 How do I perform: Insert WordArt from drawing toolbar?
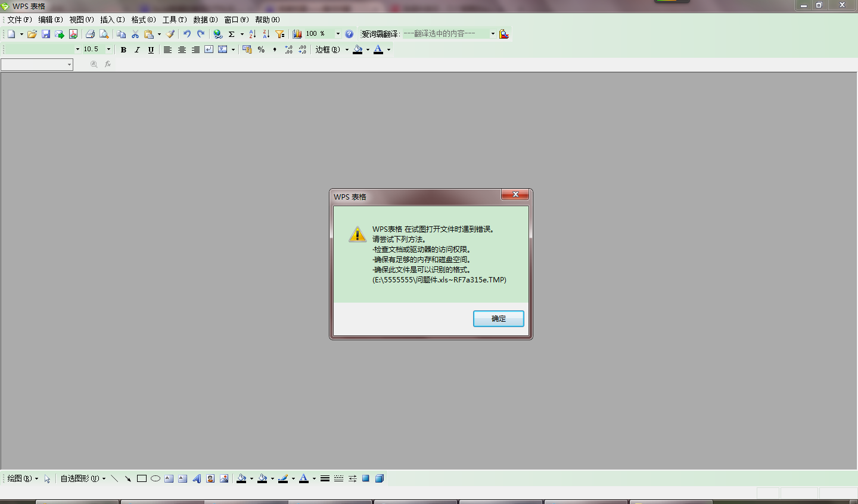(x=197, y=478)
